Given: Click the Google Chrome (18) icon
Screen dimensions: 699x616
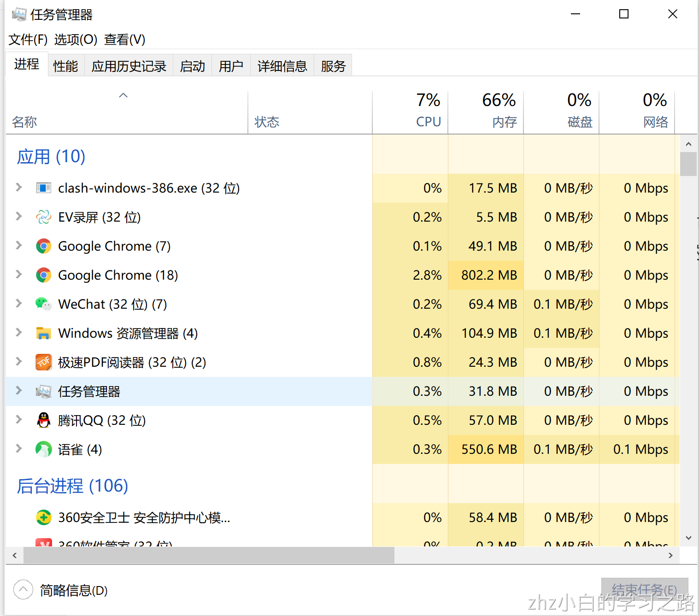Looking at the screenshot, I should click(x=44, y=275).
